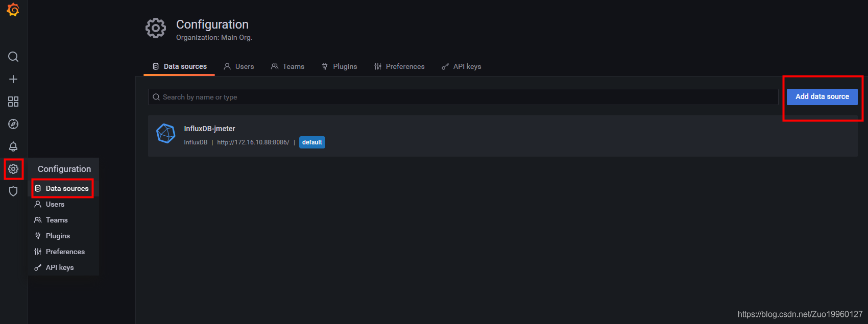Click the InfluxDB data source logo
This screenshot has width=868, height=324.
click(165, 134)
